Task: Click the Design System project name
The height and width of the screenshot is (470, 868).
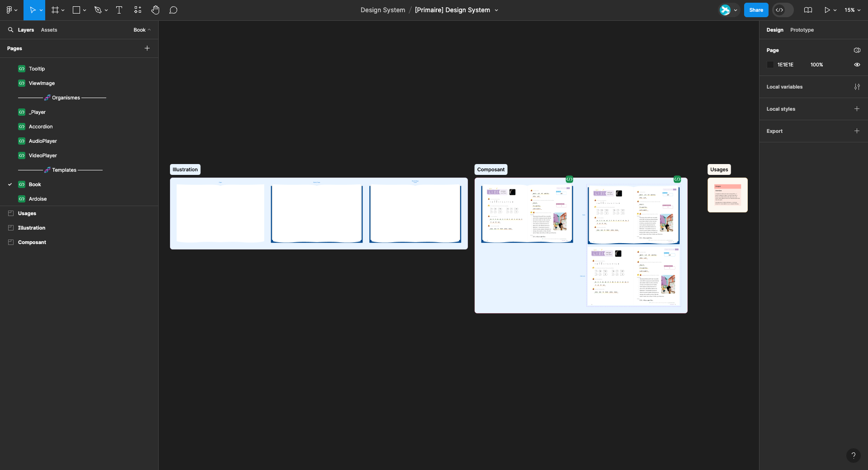Action: click(x=383, y=10)
